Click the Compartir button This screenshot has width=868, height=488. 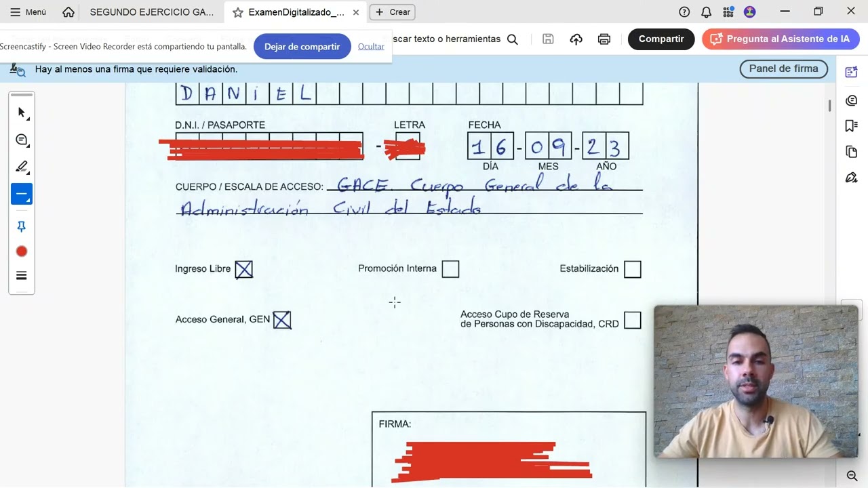click(x=661, y=39)
